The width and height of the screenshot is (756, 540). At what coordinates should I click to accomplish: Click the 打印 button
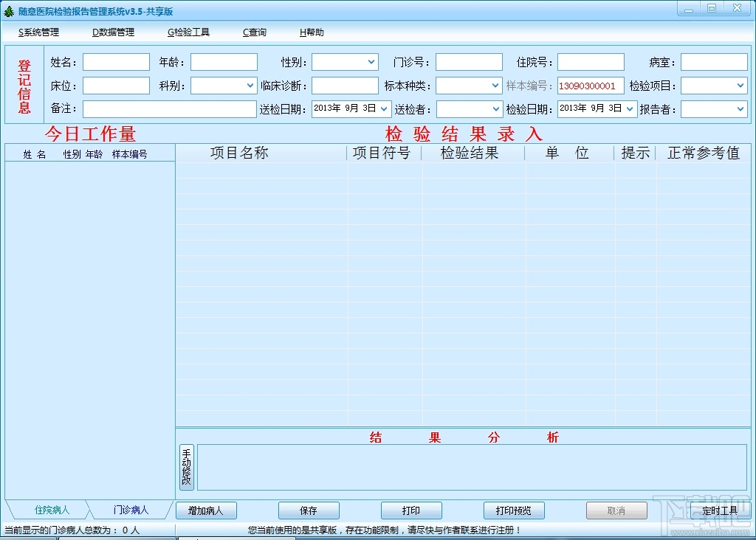tap(411, 510)
